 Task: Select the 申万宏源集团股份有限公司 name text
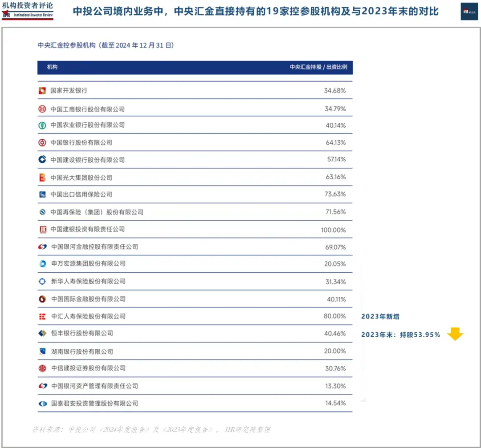(x=88, y=263)
